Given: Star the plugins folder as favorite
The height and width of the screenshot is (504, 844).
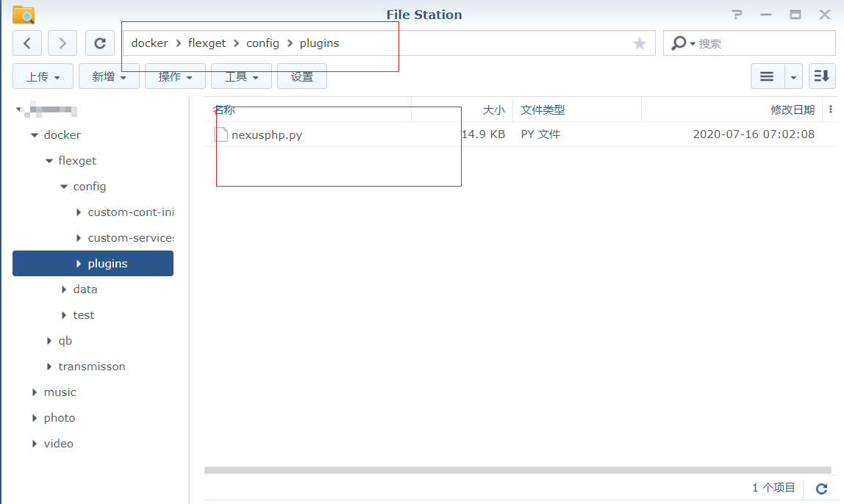Looking at the screenshot, I should click(x=639, y=43).
